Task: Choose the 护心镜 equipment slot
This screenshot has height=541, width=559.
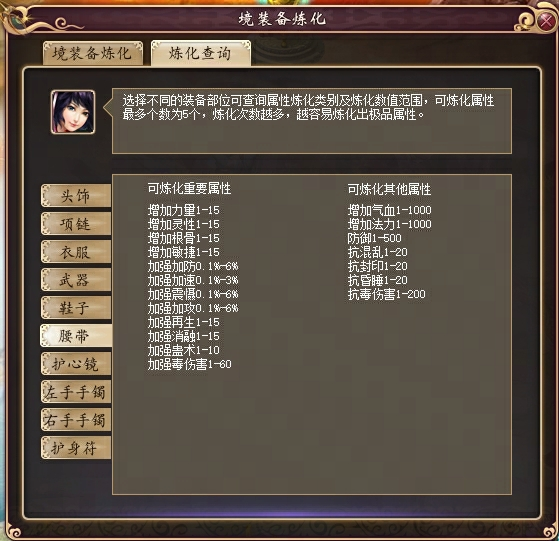Action: click(76, 364)
